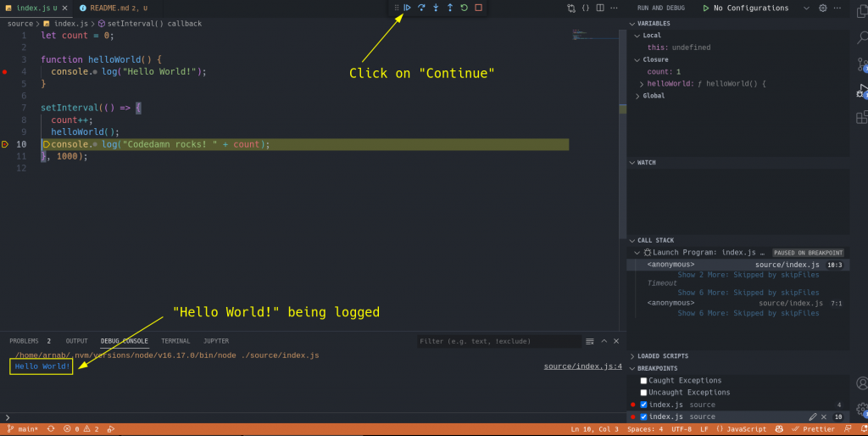Click the Step Over debug icon
The image size is (868, 436).
[421, 8]
